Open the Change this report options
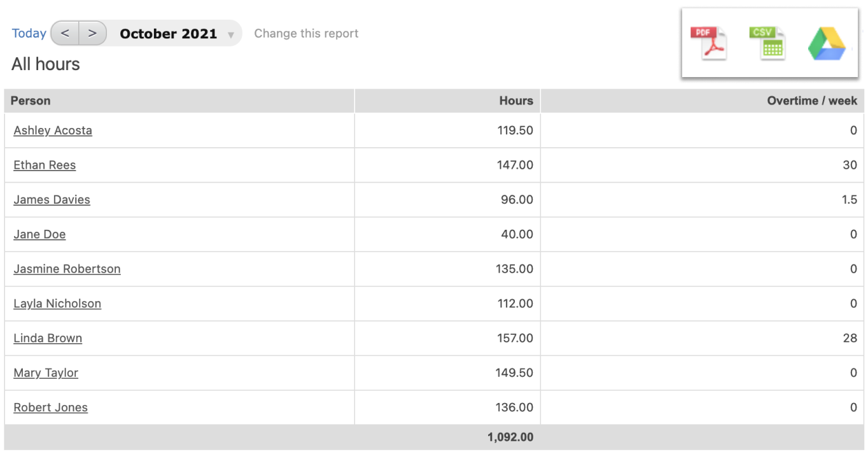 point(306,33)
